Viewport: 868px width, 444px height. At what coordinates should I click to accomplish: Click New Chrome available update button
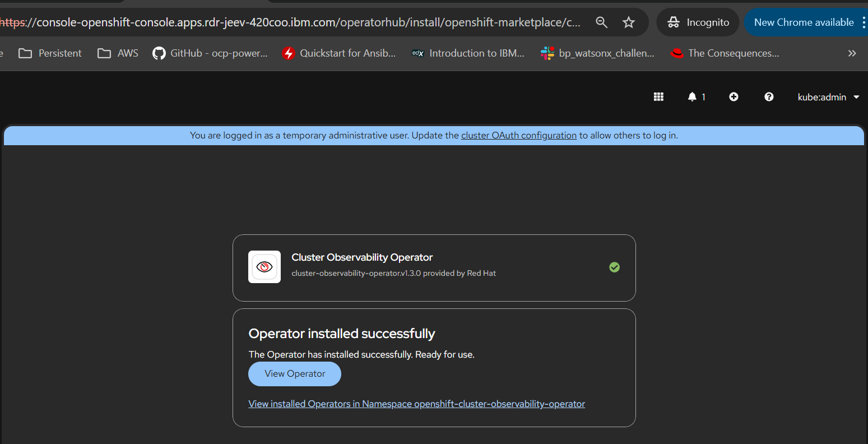pos(804,22)
